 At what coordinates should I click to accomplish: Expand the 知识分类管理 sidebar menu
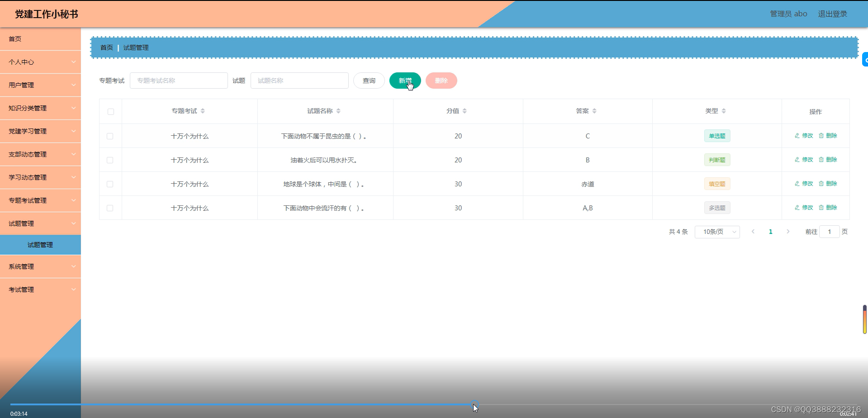pos(40,108)
